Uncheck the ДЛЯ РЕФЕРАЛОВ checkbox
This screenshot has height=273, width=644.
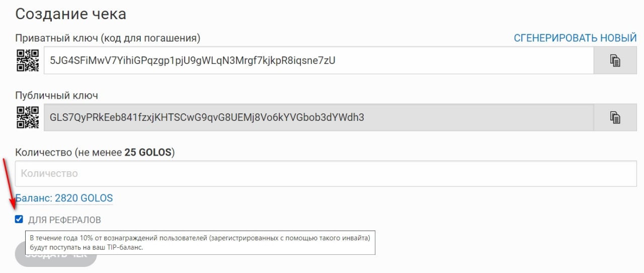(19, 219)
